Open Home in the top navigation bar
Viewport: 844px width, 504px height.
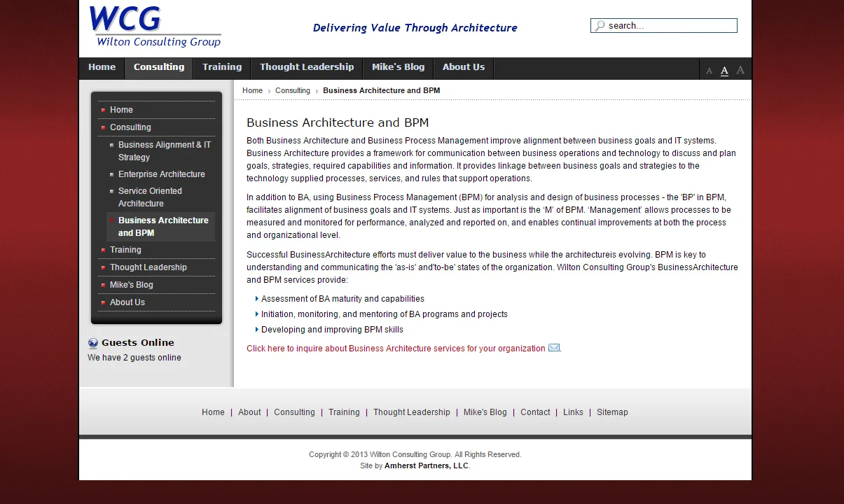(102, 67)
